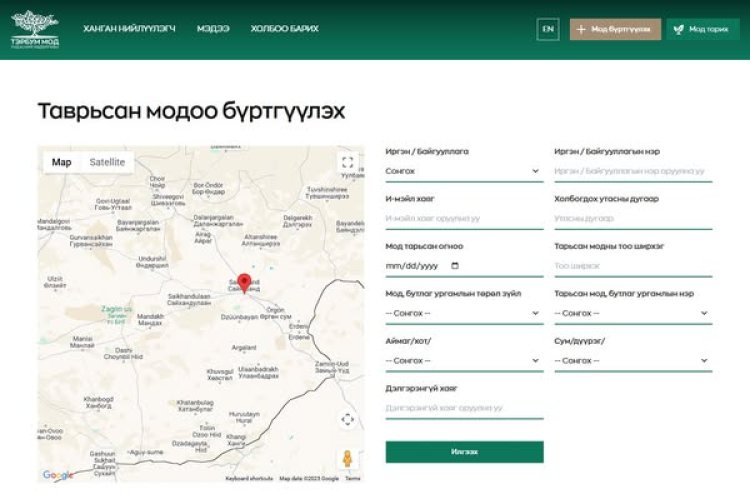Expand the tree species type dropdown
Screen dimensions: 750x494
tap(463, 313)
